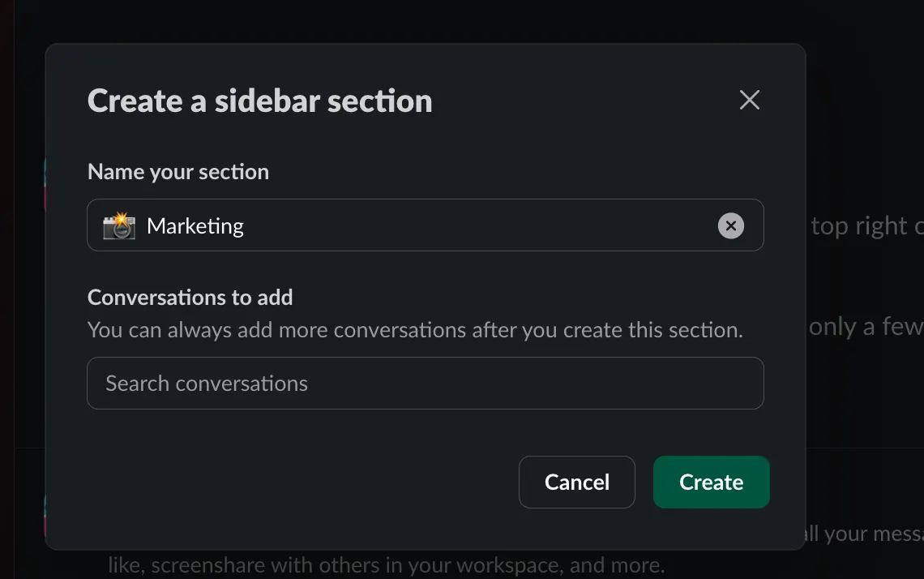Click the "Conversations to add" heading
924x579 pixels.
click(190, 298)
